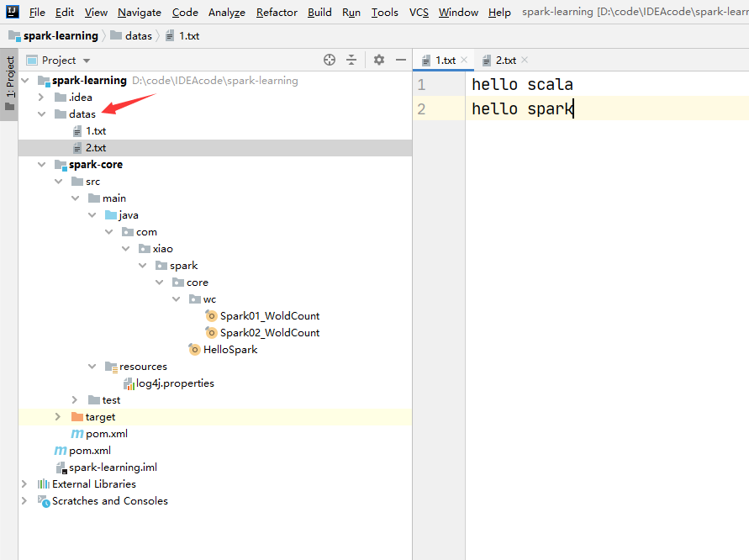749x560 pixels.
Task: Open the View menu
Action: coord(96,12)
